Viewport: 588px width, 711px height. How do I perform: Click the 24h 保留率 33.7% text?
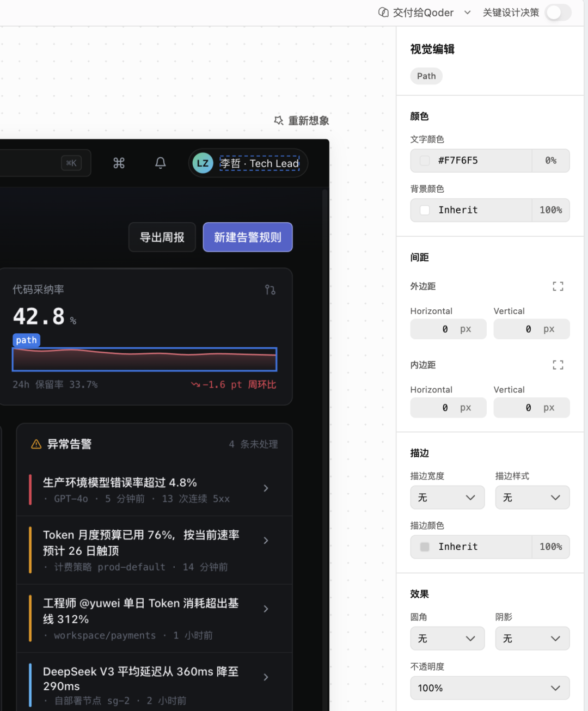[55, 384]
